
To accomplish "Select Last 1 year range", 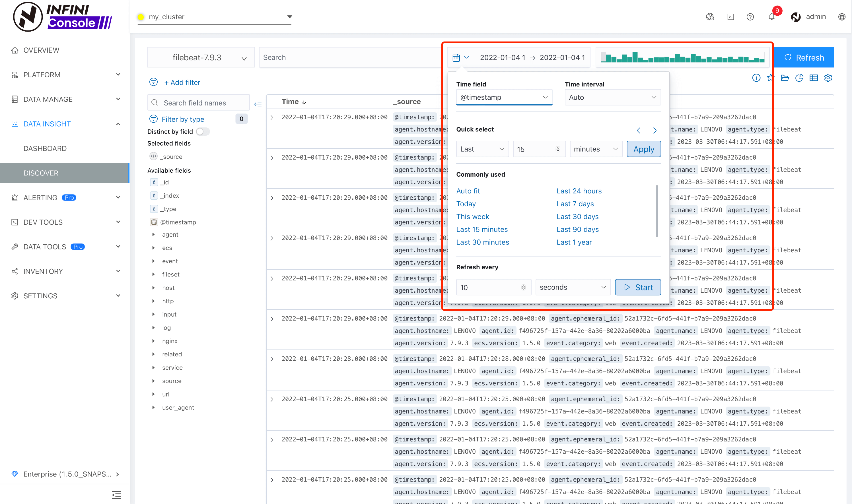I will pos(574,242).
